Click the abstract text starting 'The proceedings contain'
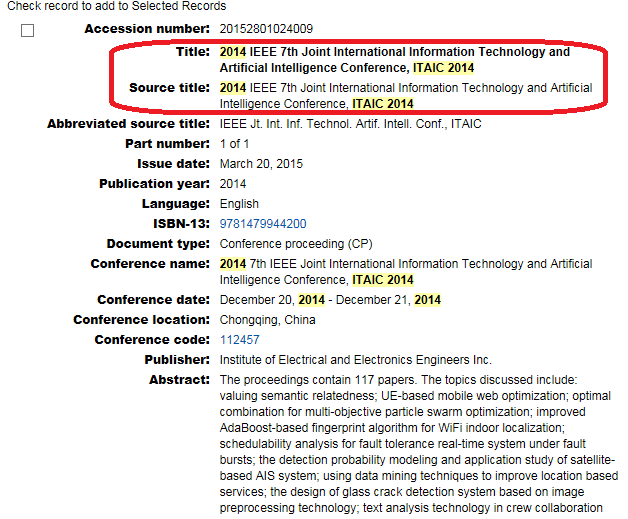 tap(419, 444)
